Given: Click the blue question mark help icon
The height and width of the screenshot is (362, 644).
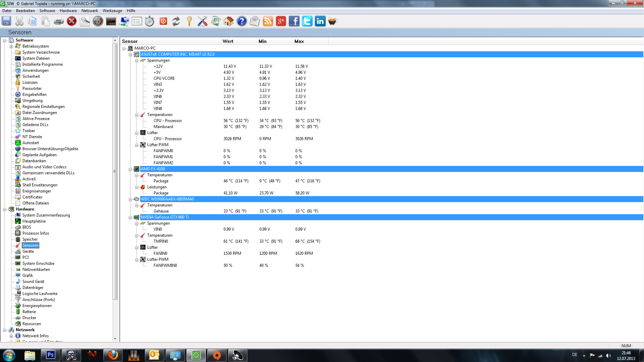Looking at the screenshot, I should click(x=241, y=21).
